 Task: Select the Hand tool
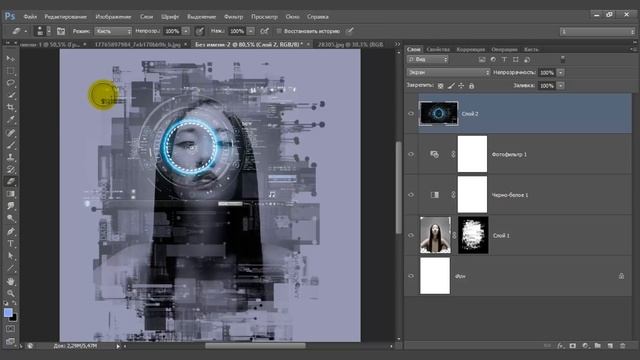(x=11, y=281)
